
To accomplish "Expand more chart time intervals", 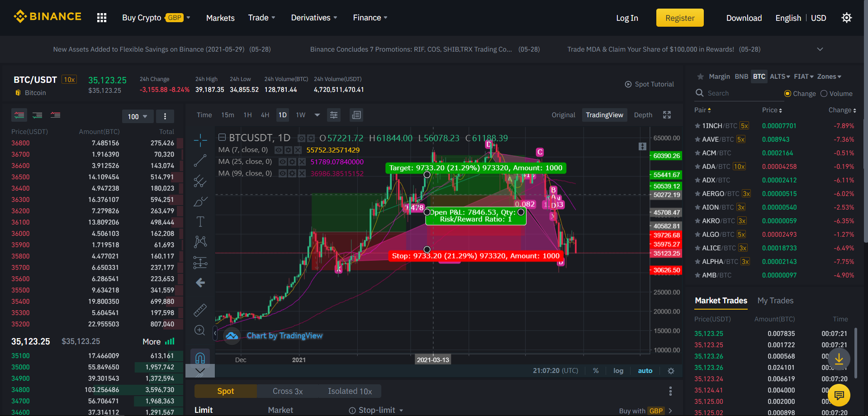I will pos(317,115).
